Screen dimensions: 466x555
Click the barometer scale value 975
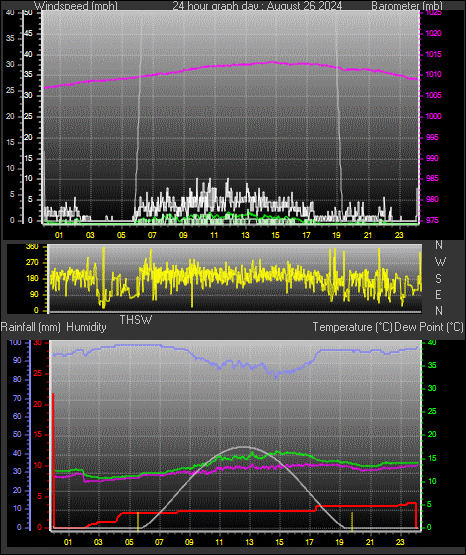[x=432, y=220]
